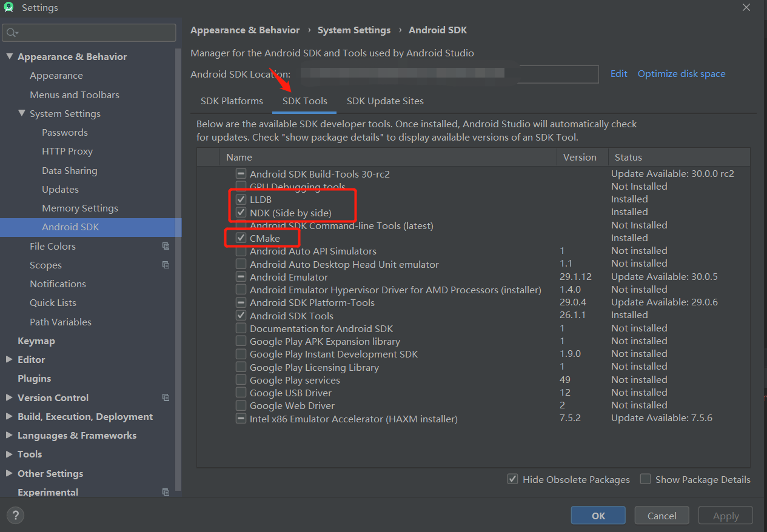
Task: Open Notifications settings
Action: click(58, 284)
